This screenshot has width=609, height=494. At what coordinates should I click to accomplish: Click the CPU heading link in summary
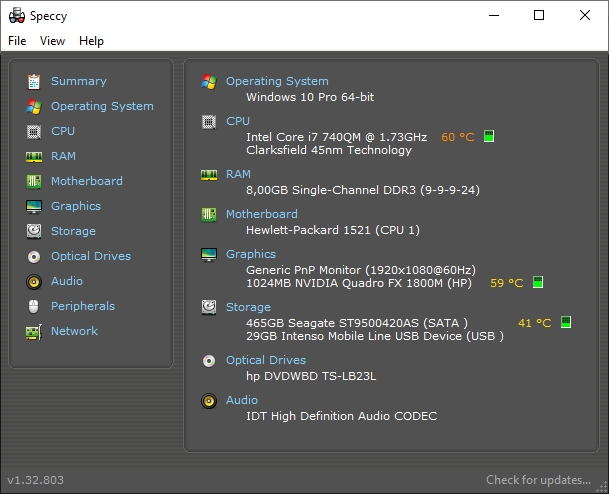[238, 121]
